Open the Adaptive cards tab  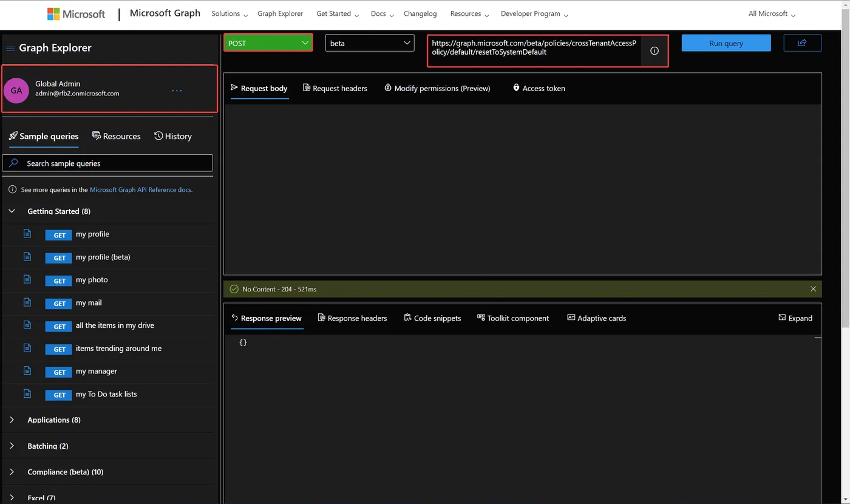click(x=596, y=318)
